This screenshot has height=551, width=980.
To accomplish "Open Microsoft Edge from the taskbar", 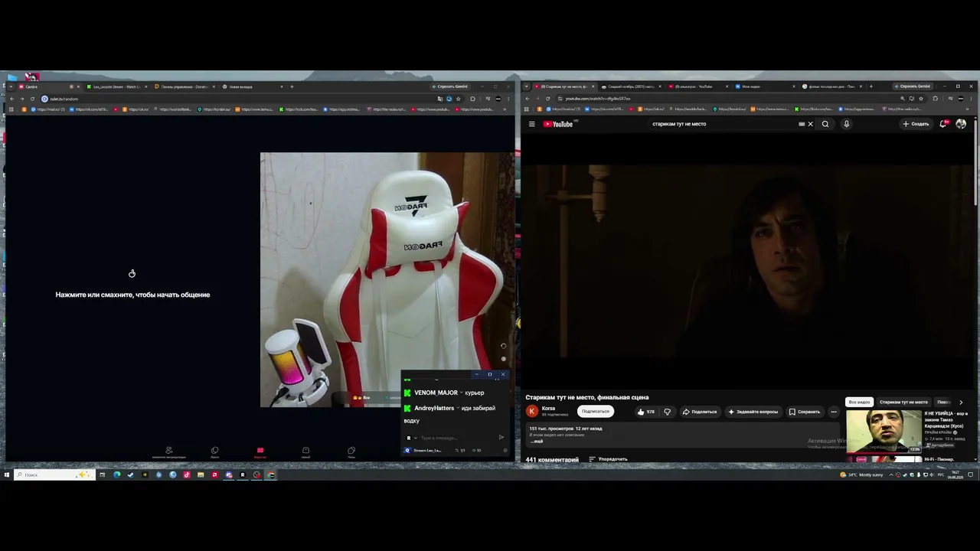I will [116, 474].
